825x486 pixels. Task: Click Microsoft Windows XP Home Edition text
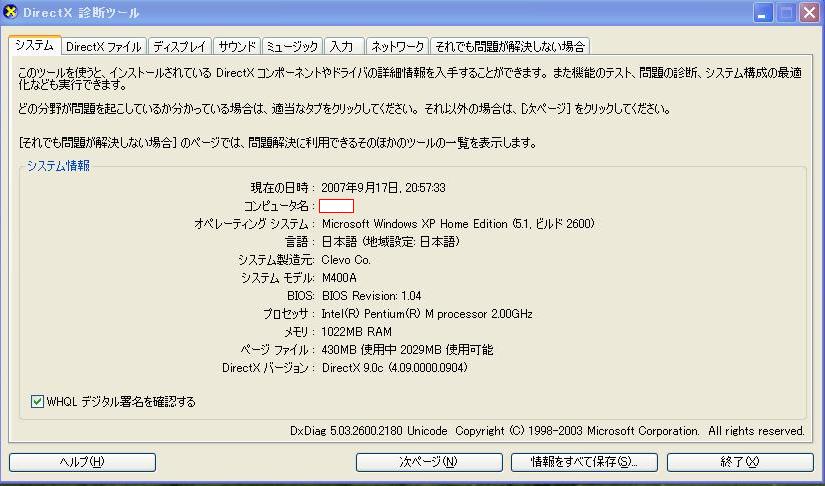[x=458, y=224]
